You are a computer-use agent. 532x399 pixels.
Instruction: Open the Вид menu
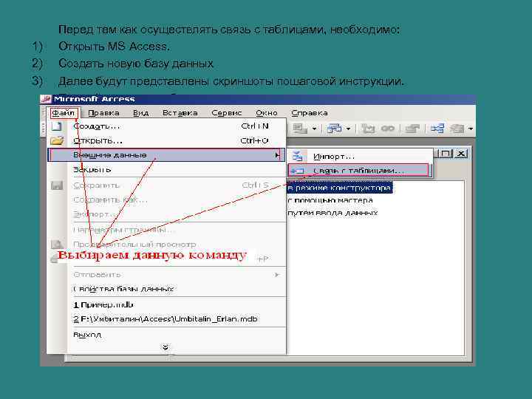tap(140, 113)
